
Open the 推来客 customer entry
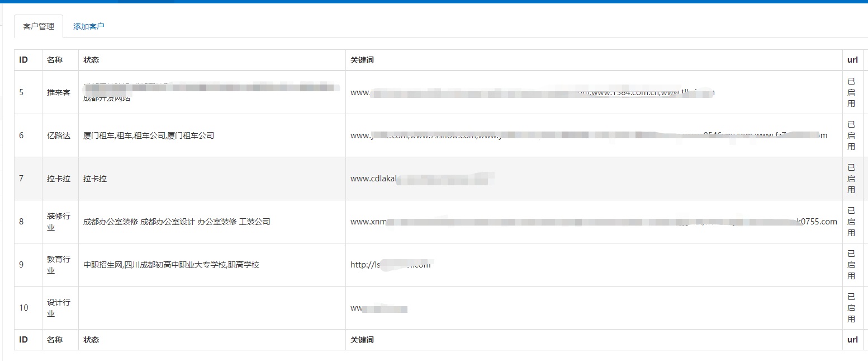(59, 92)
